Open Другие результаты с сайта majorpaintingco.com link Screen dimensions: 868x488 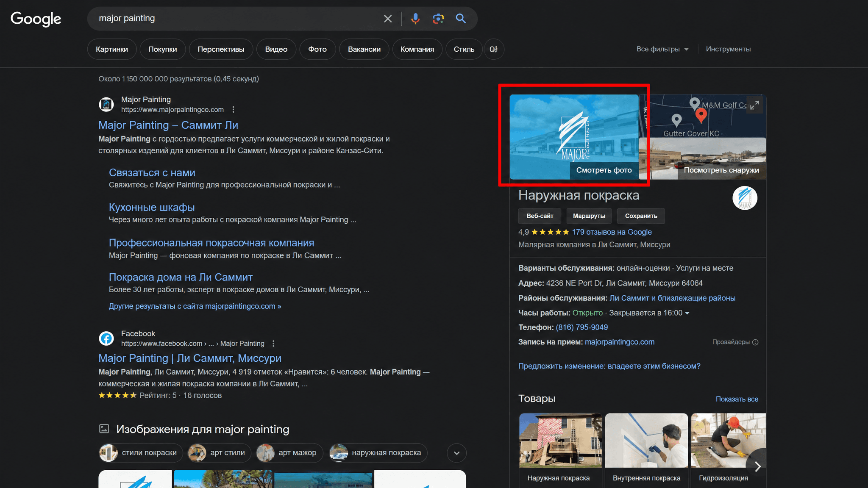[x=195, y=306]
